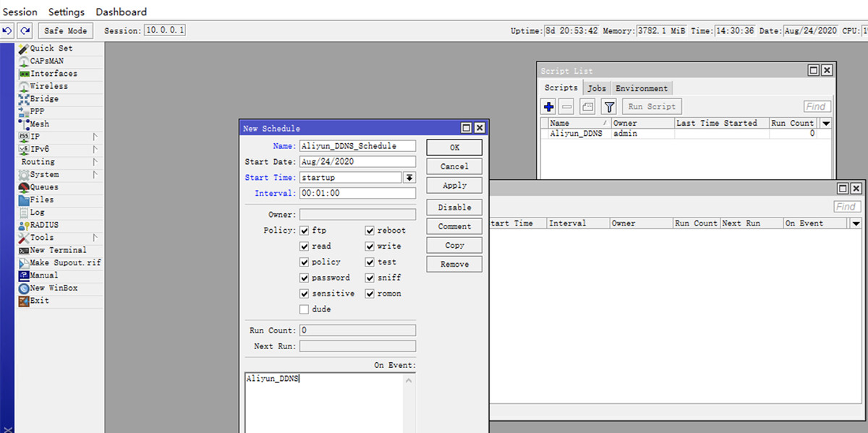Screen dimensions: 868x433
Task: Toggle the reboot policy checkbox
Action: [x=370, y=231]
